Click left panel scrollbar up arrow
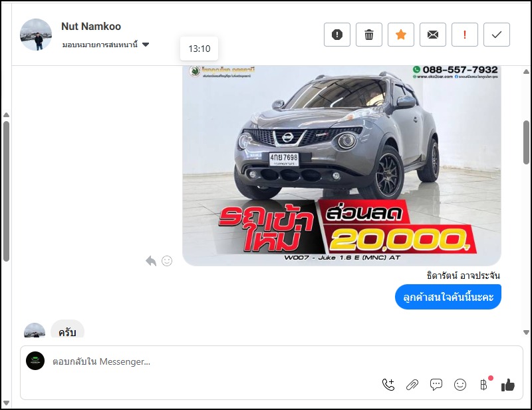Viewport: 532px width, 410px height. [6, 115]
